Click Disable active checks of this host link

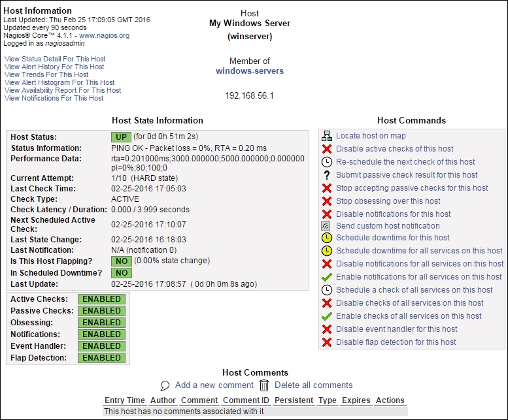(x=395, y=149)
